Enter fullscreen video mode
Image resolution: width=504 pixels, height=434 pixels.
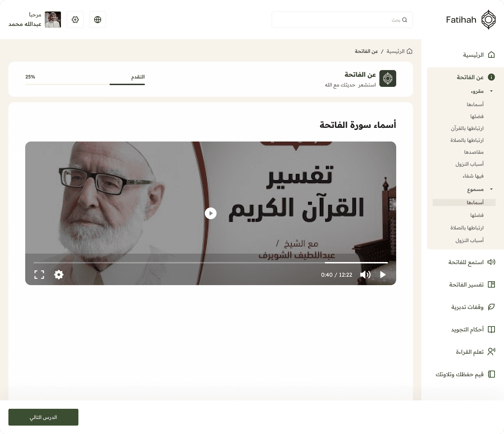pyautogui.click(x=39, y=275)
